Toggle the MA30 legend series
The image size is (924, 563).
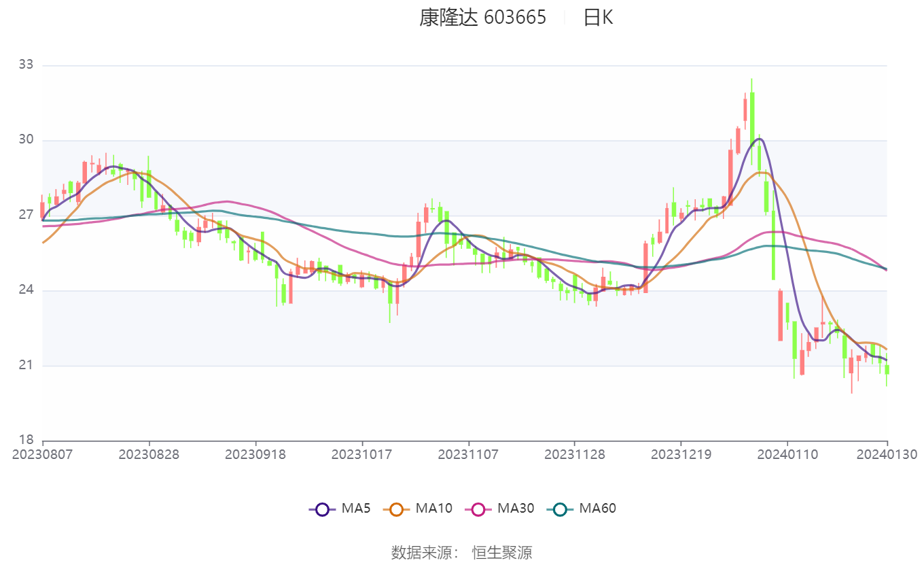(499, 508)
